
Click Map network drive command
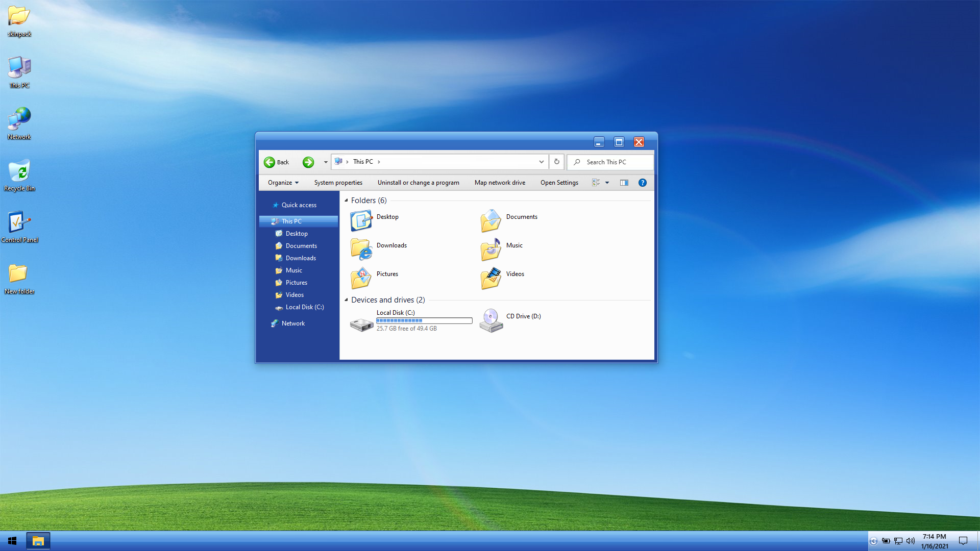click(x=500, y=183)
